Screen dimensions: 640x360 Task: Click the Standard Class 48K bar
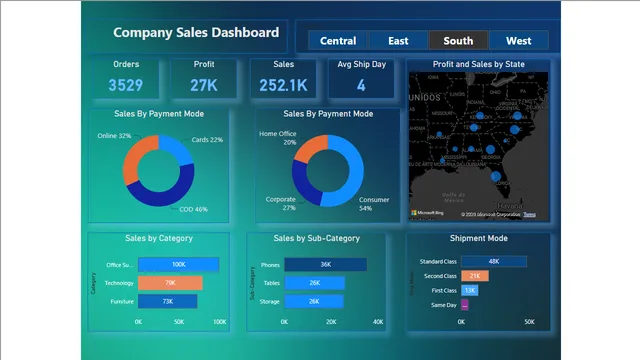494,261
